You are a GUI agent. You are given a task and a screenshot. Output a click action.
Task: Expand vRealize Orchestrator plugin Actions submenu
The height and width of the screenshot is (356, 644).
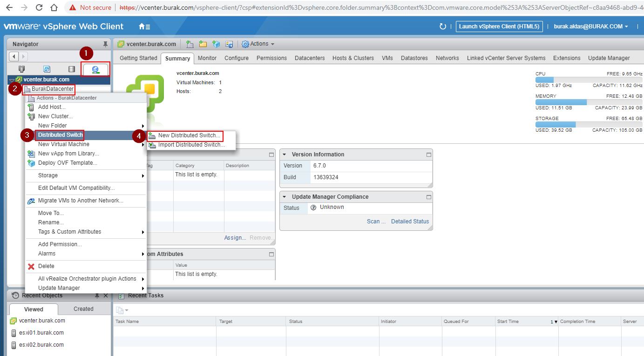(x=86, y=279)
